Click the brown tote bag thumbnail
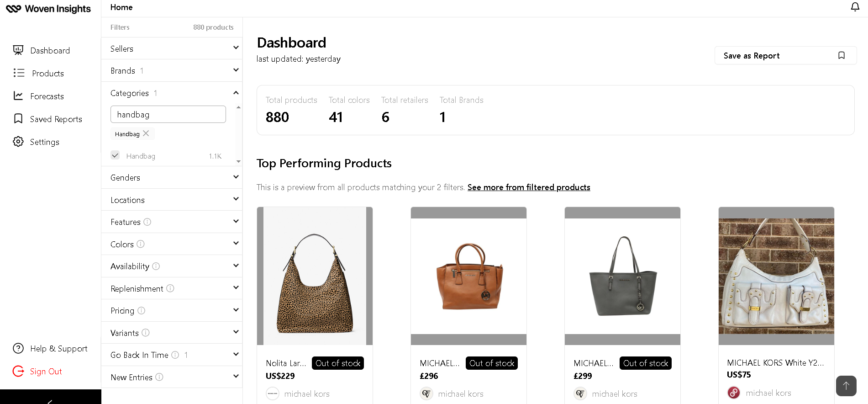This screenshot has height=404, width=868. click(468, 276)
